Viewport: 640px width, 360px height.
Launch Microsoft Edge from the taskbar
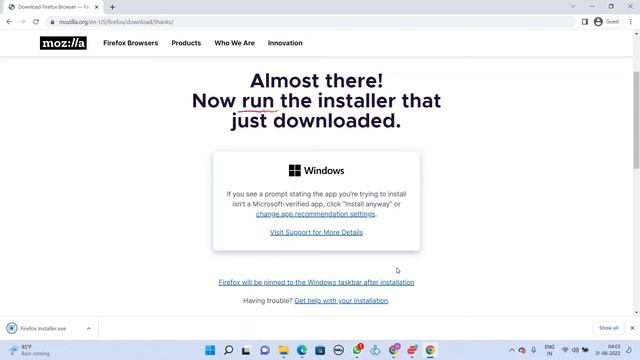coord(302,350)
